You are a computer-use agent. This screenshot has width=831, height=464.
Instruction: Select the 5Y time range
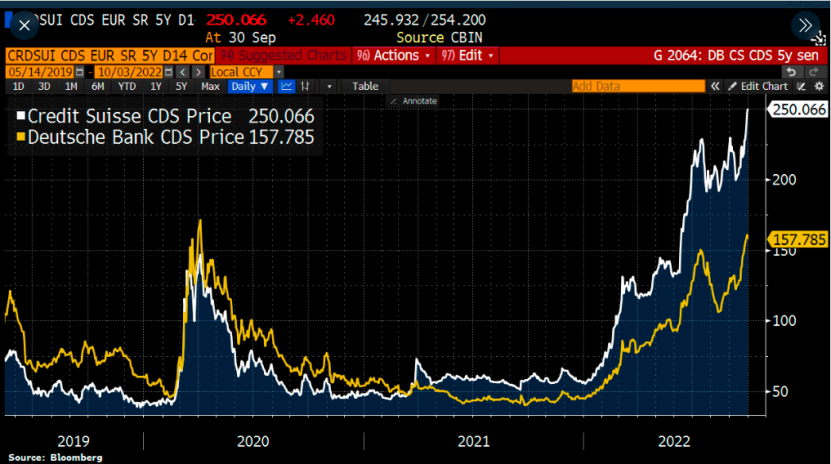pyautogui.click(x=181, y=86)
